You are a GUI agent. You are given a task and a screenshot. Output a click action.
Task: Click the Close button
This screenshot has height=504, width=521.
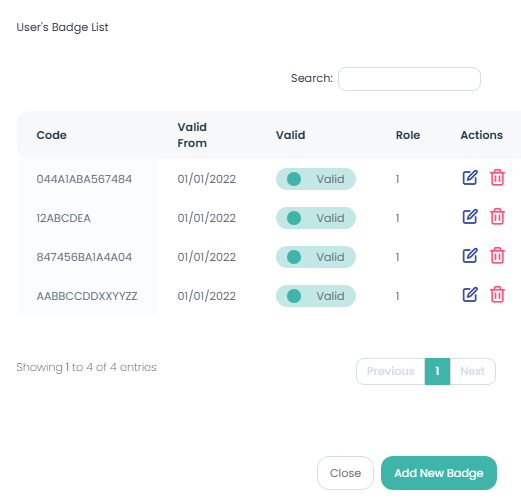click(345, 473)
